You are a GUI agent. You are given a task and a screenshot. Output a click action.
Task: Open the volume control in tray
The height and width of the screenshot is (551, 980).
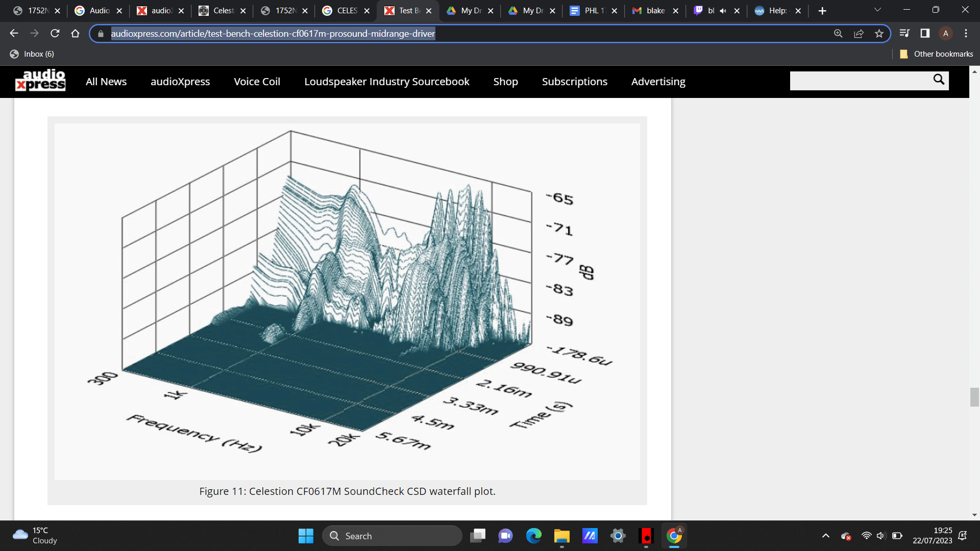click(880, 536)
